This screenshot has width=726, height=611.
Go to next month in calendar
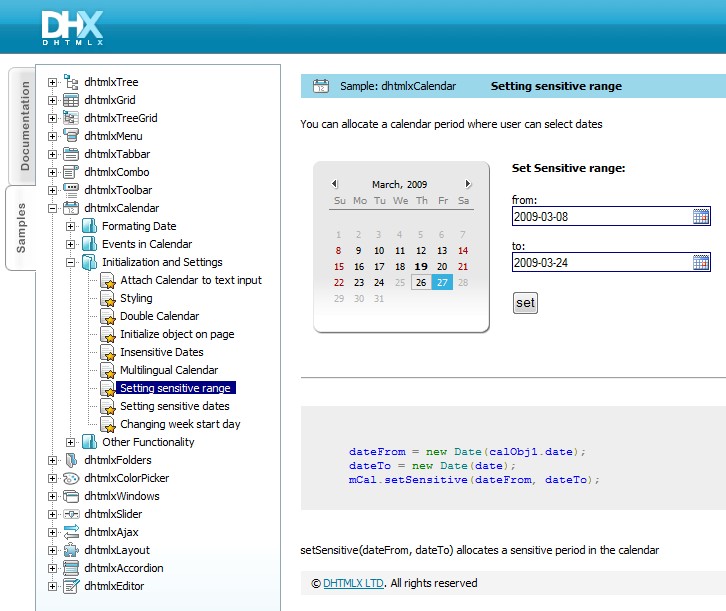[468, 184]
